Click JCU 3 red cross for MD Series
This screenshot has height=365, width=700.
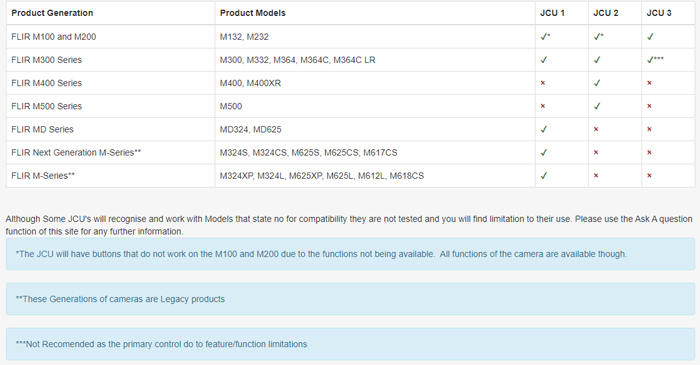click(649, 129)
